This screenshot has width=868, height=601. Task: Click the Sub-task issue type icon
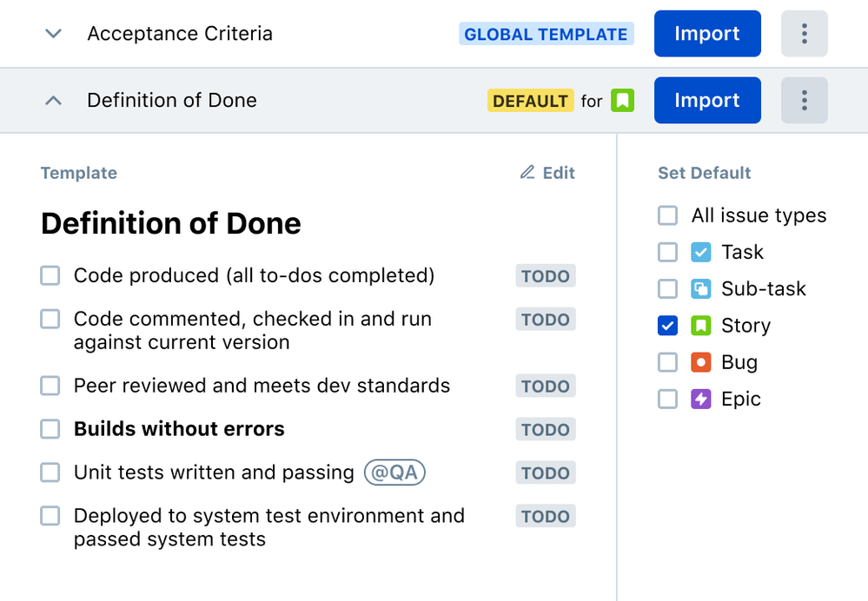tap(703, 288)
